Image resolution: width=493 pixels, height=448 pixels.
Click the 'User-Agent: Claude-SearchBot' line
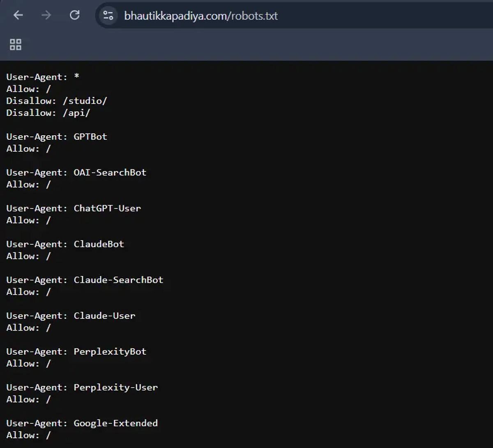(85, 279)
